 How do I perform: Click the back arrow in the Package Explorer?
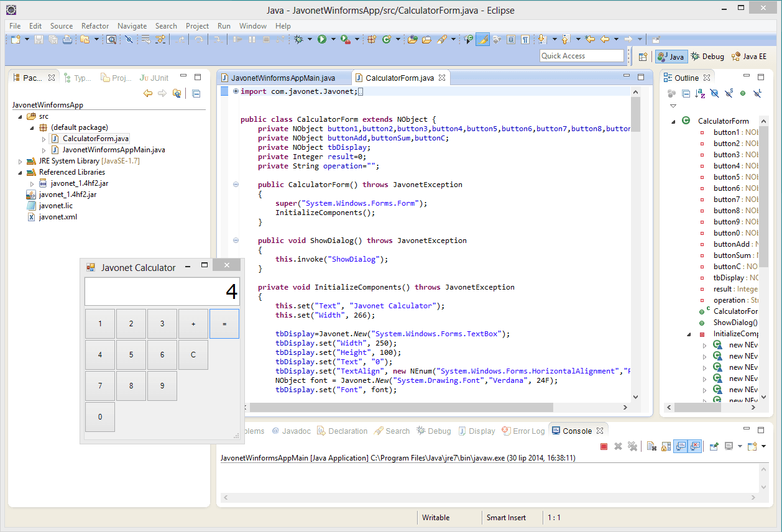[147, 93]
